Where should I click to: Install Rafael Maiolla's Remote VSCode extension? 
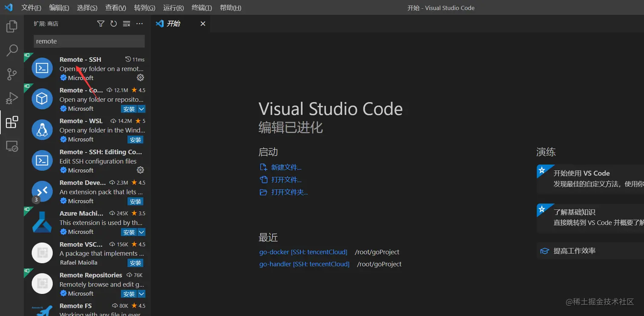(x=135, y=263)
